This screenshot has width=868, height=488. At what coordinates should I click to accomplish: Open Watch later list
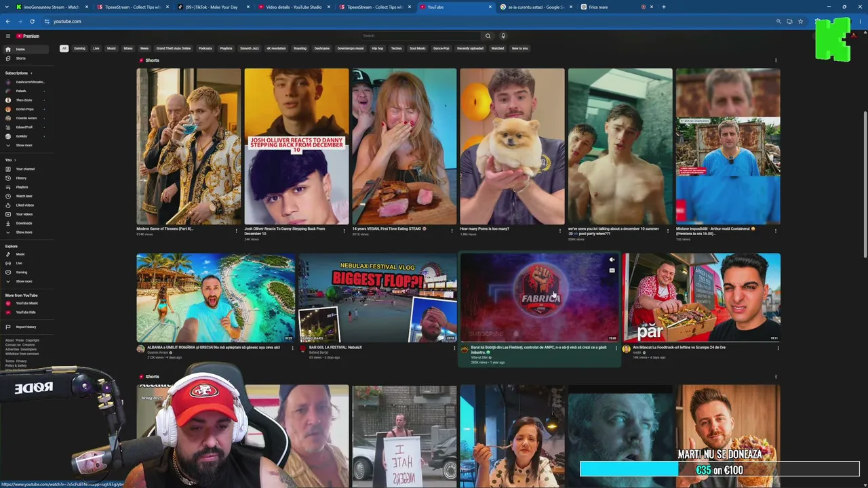pos(25,196)
